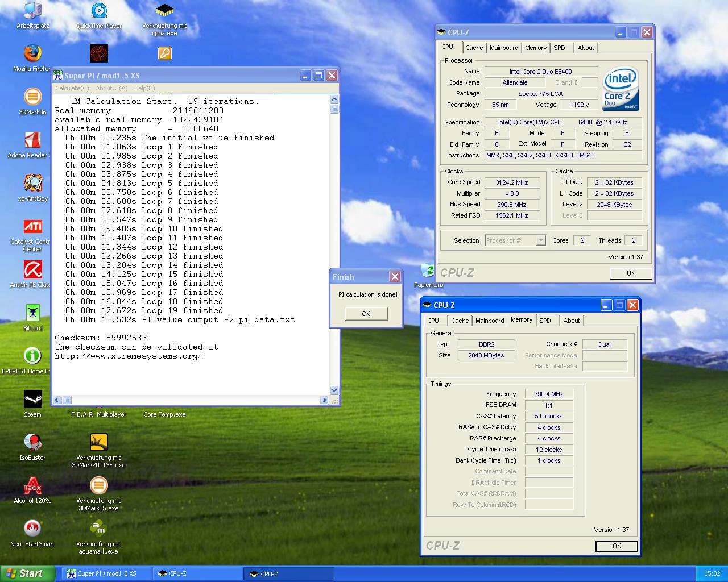Close the Finish dialog with X

(395, 277)
